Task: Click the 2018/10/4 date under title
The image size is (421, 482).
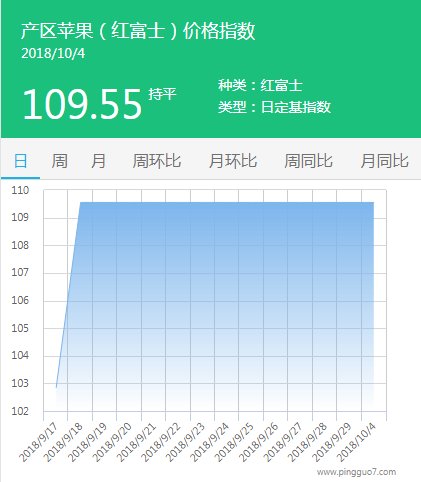Action: click(53, 53)
